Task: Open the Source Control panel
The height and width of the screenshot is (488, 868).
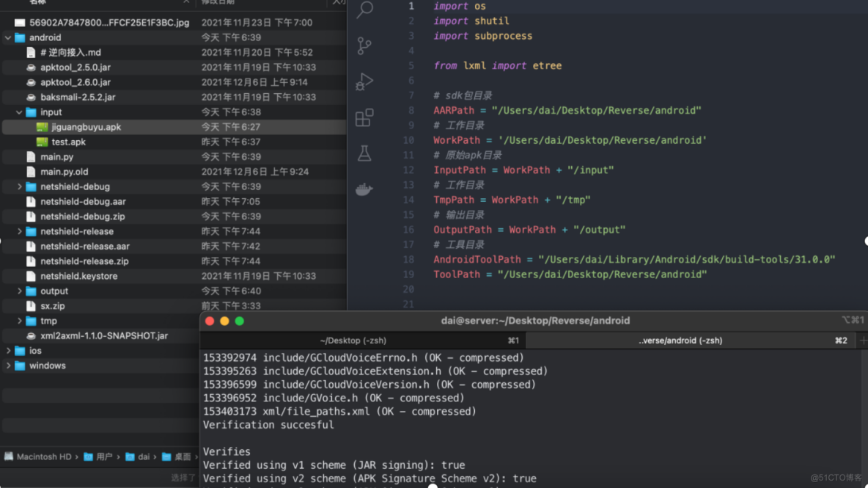Action: click(363, 45)
